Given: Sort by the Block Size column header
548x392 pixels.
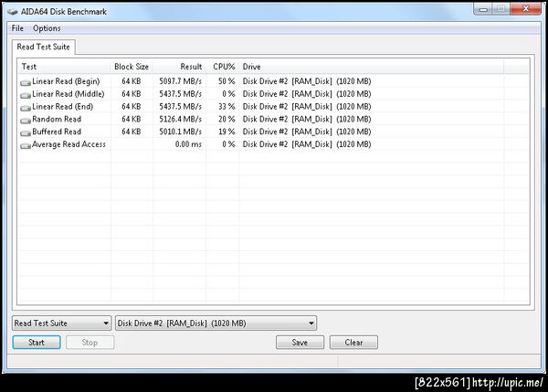Looking at the screenshot, I should (x=132, y=67).
